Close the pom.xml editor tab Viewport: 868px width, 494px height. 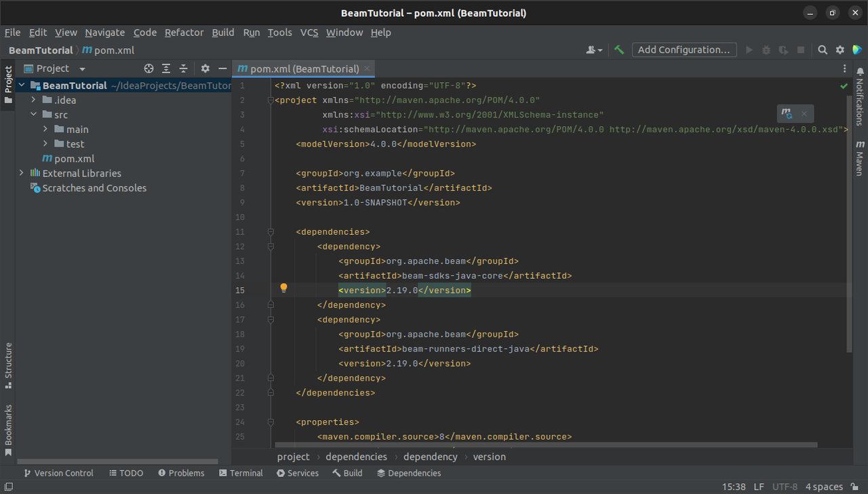(367, 69)
